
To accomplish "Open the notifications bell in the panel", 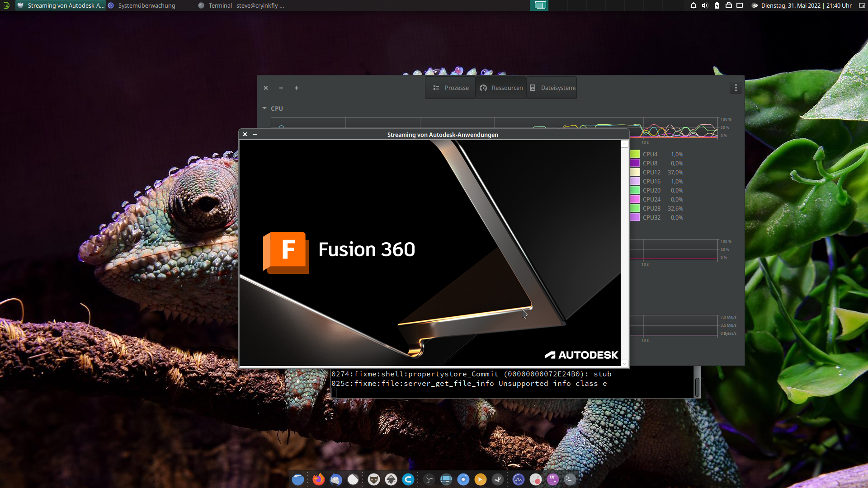I will tap(693, 6).
